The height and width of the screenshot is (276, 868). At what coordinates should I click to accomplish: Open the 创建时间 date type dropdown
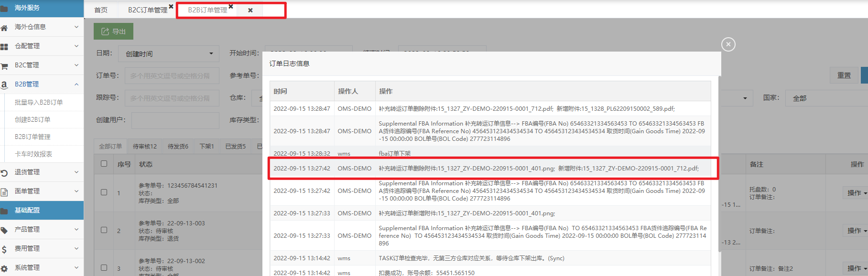[169, 54]
